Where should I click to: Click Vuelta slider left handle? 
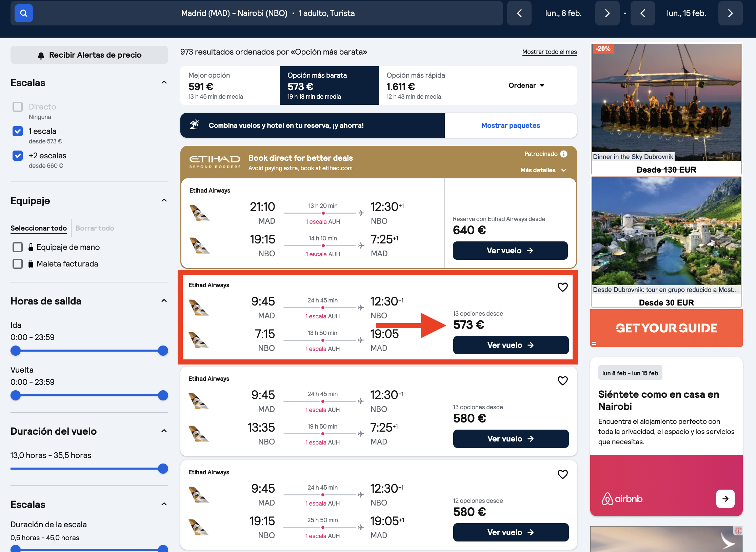pos(16,395)
